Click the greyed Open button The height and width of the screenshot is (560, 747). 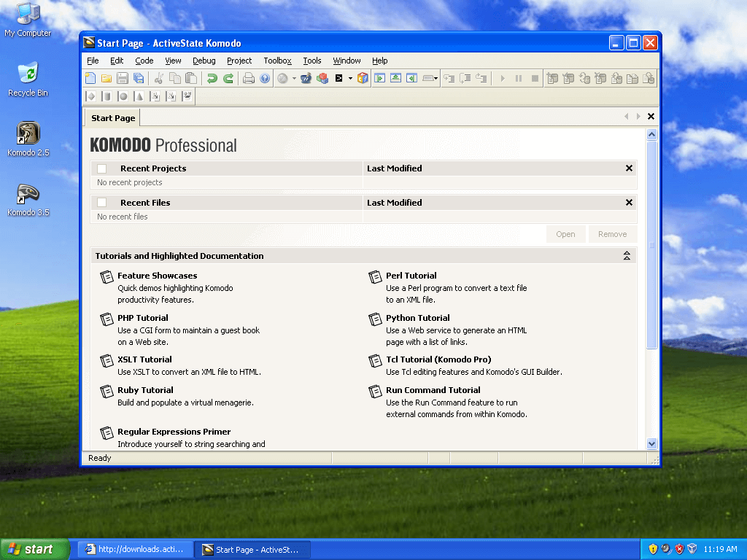click(x=565, y=234)
